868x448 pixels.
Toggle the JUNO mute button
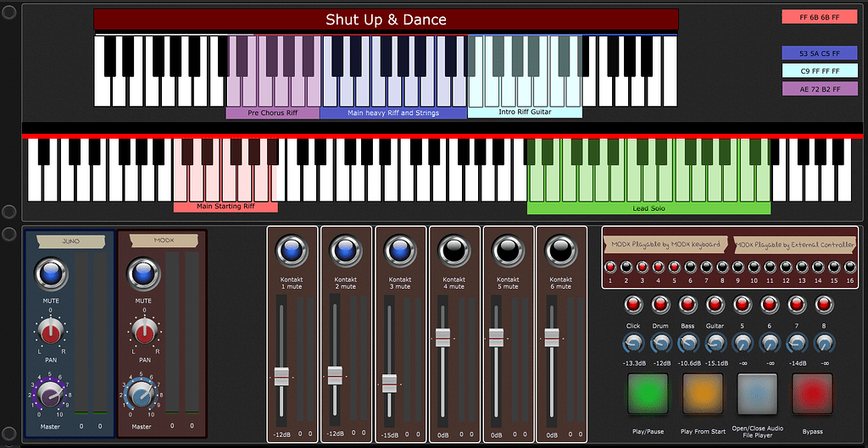[51, 274]
